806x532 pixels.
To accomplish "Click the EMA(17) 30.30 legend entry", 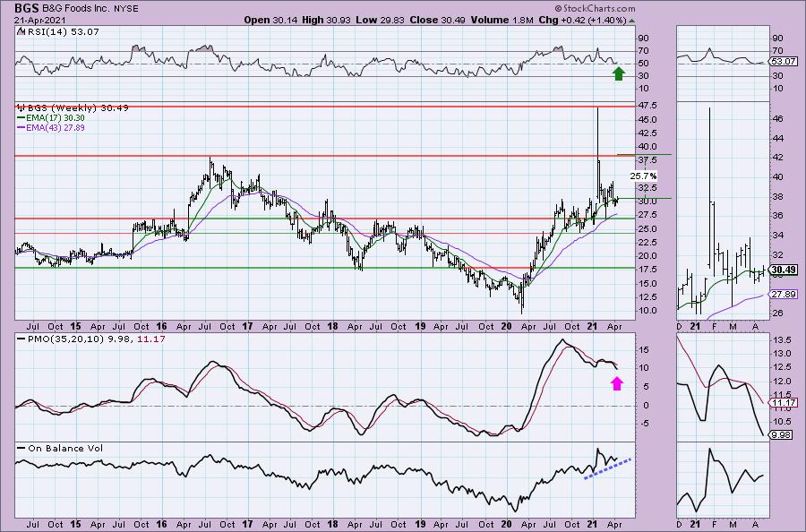I will (50, 117).
